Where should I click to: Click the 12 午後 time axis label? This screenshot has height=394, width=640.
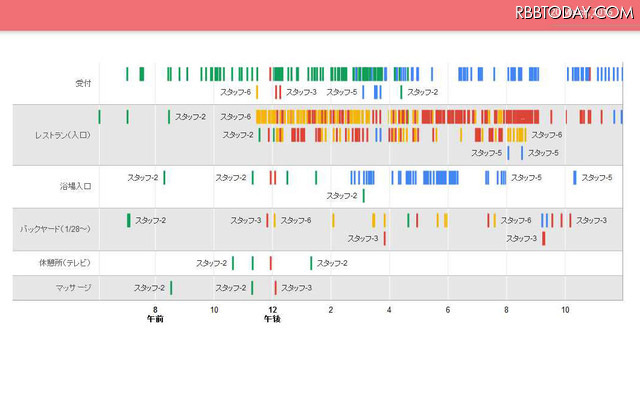(x=272, y=314)
